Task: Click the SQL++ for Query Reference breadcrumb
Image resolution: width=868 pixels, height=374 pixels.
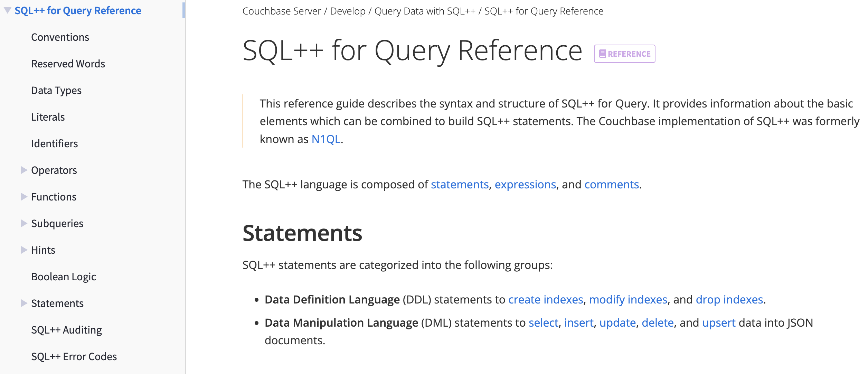Action: 544,11
